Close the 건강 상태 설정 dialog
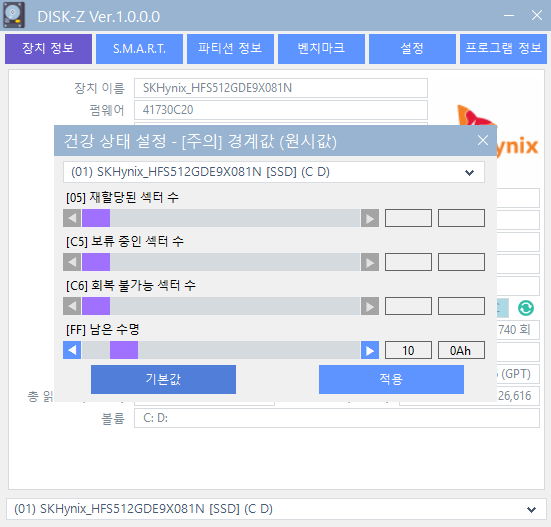 pos(483,140)
